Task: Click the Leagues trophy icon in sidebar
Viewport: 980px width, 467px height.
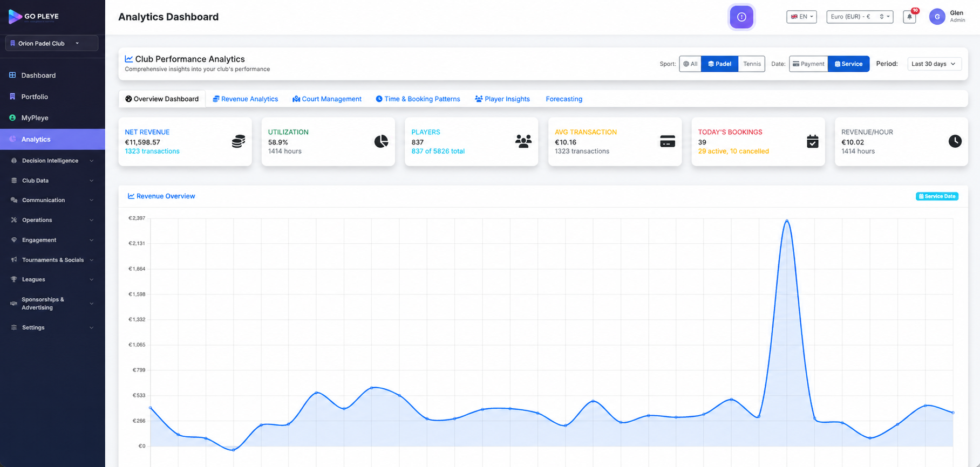Action: coord(14,279)
